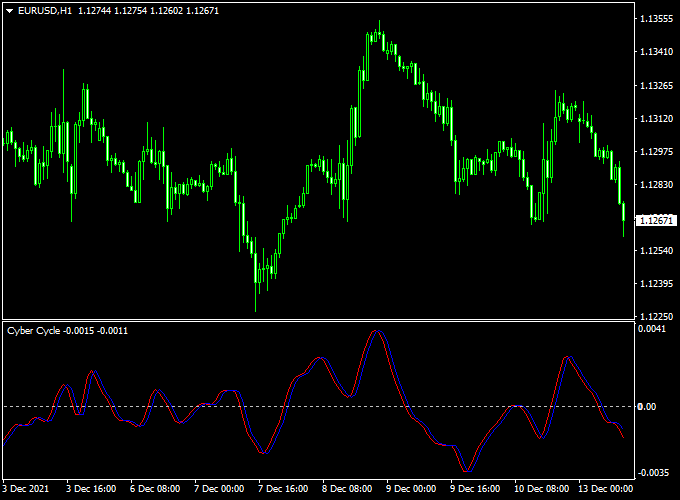Click the Cyber Cycle highest peak near 0.0041
Image resolution: width=680 pixels, height=500 pixels.
pyautogui.click(x=377, y=332)
